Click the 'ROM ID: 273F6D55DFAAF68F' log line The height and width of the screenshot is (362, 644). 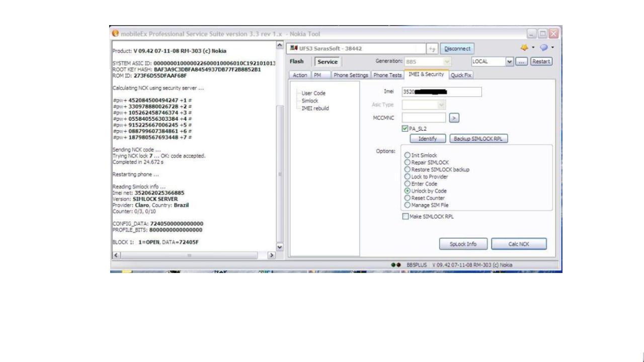[x=149, y=75]
